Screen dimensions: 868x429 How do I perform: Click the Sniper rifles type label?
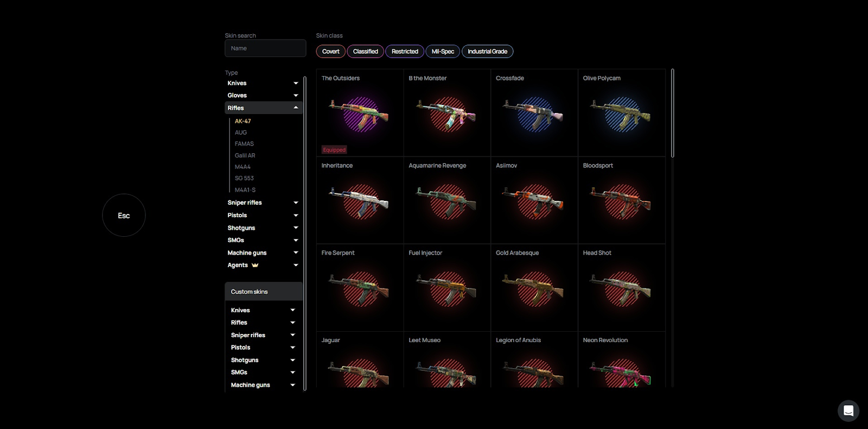pyautogui.click(x=245, y=203)
